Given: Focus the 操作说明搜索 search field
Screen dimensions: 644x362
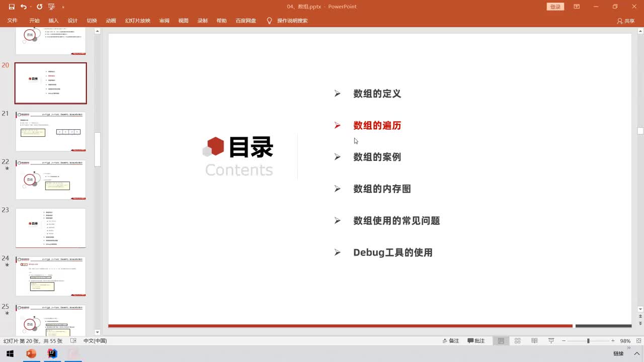Looking at the screenshot, I should (x=292, y=21).
